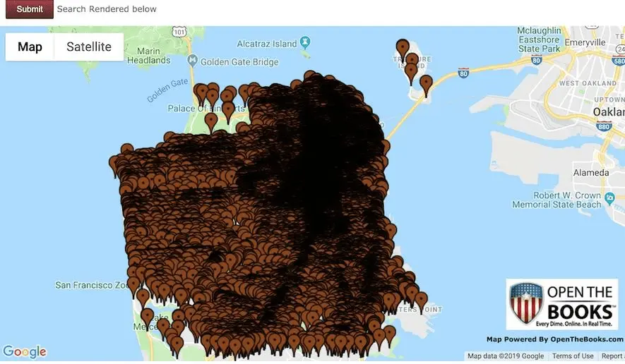
Task: Click the Highway 101 shield marker
Action: (180, 32)
